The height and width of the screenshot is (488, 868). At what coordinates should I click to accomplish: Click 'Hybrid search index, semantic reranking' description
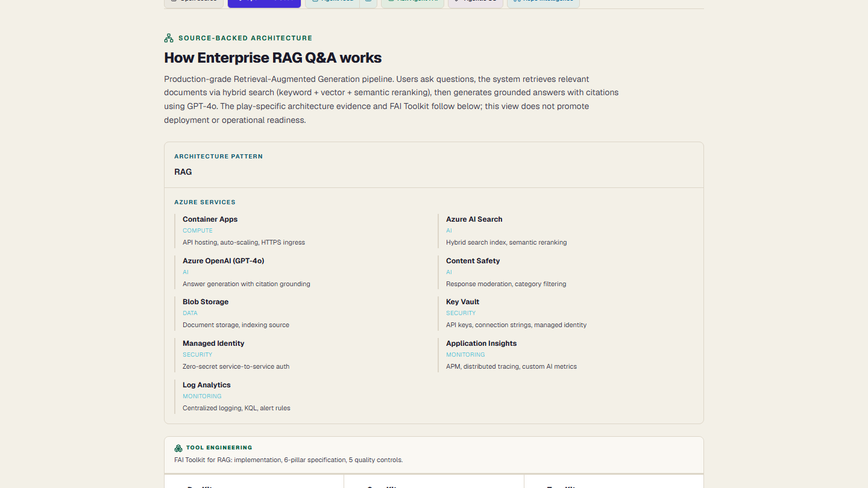click(x=506, y=242)
